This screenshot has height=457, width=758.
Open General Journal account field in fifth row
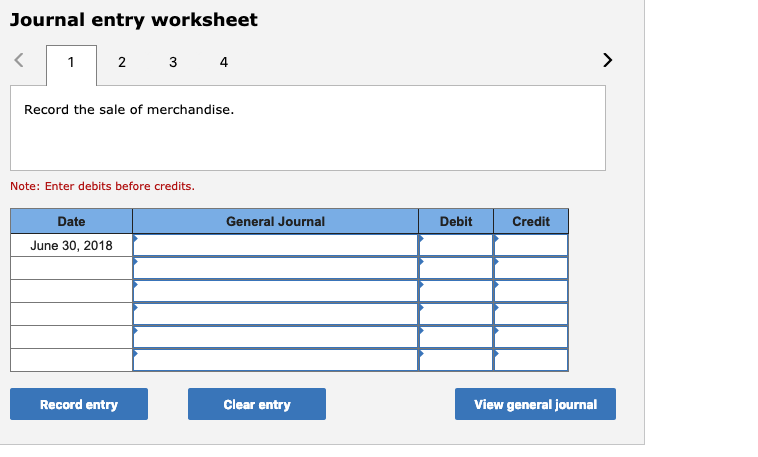click(x=276, y=337)
